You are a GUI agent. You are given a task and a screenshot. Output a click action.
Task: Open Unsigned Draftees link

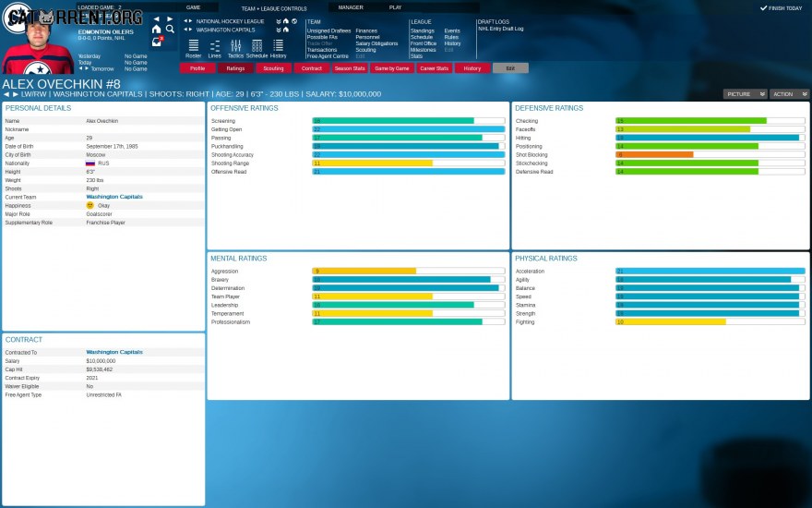click(x=328, y=31)
